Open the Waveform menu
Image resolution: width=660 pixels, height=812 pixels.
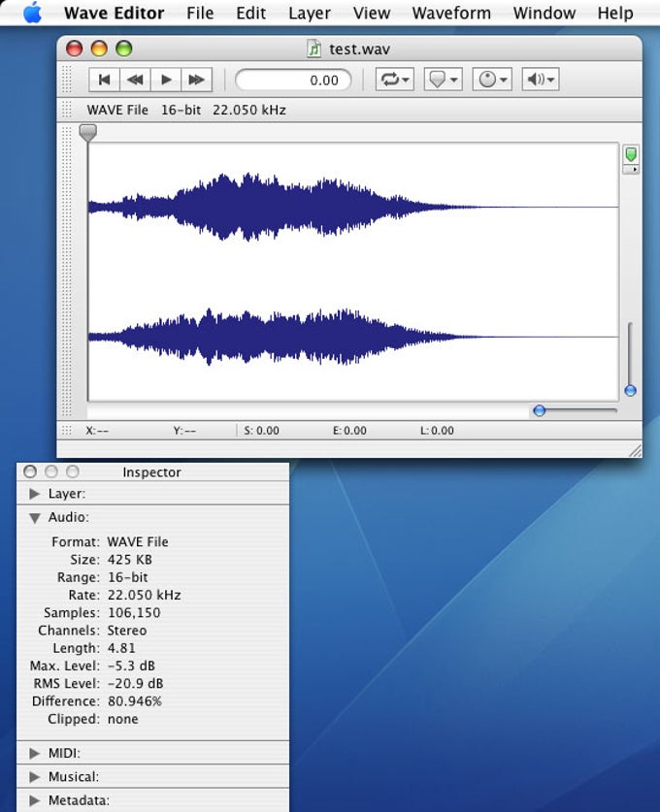click(x=451, y=13)
